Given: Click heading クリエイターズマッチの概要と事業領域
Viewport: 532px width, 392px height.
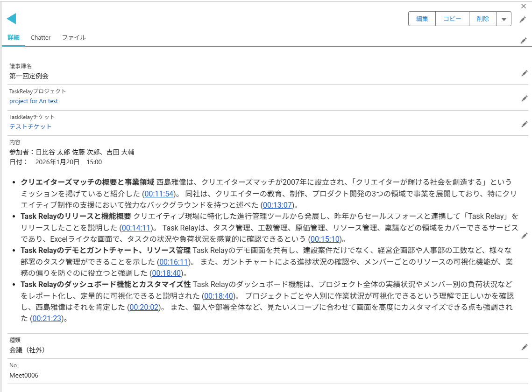Looking at the screenshot, I should tap(87, 182).
